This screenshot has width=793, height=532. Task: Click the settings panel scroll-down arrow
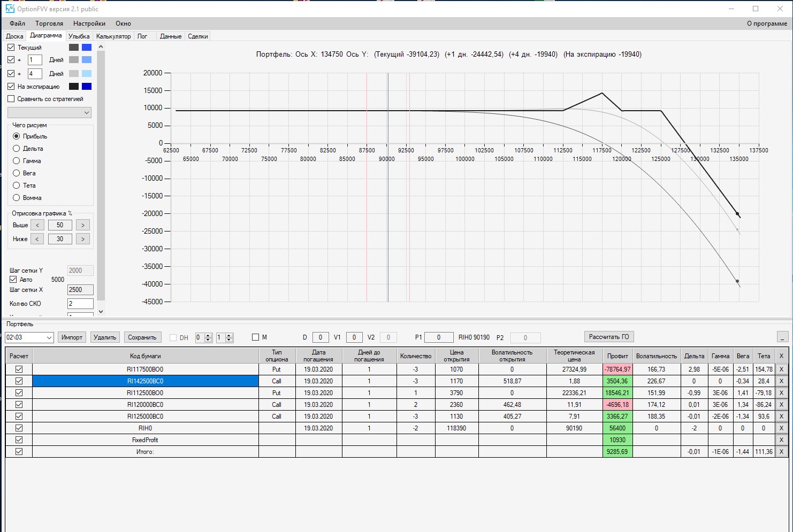pyautogui.click(x=101, y=312)
